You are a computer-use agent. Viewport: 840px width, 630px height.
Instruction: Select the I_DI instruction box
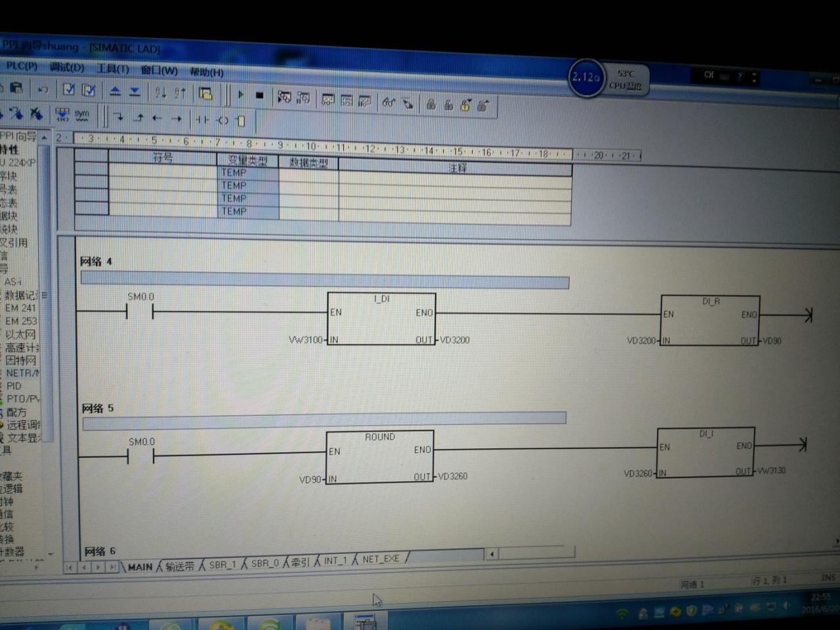point(381,319)
